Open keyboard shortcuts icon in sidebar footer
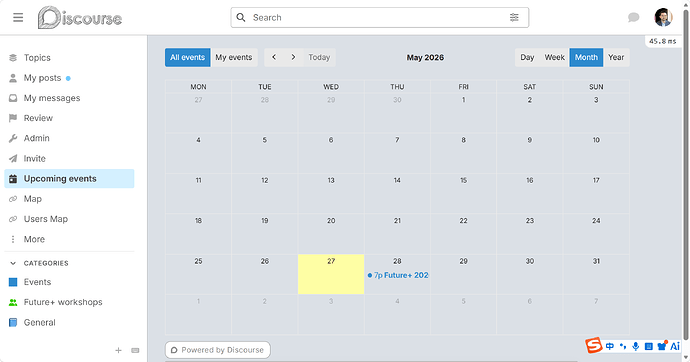The width and height of the screenshot is (690, 362). pyautogui.click(x=135, y=351)
